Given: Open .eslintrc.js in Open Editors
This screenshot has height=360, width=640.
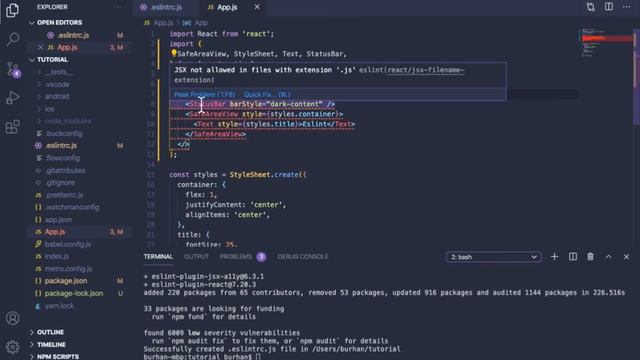Looking at the screenshot, I should coord(73,35).
